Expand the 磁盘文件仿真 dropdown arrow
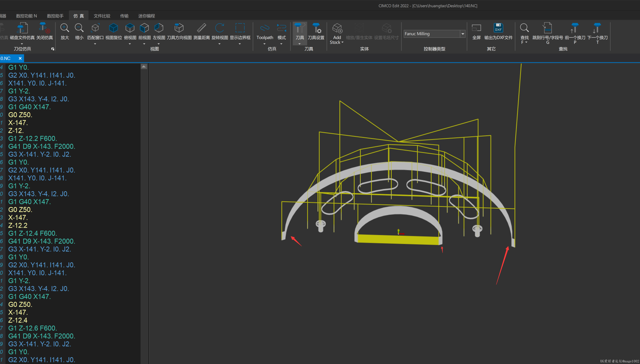Viewport: 640px width, 364px height. 22,44
